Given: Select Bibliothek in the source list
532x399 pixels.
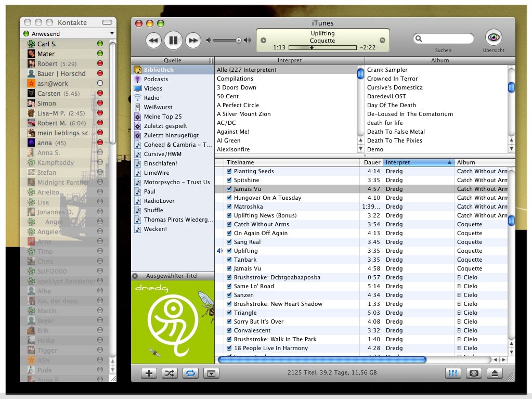Looking at the screenshot, I should [x=173, y=70].
